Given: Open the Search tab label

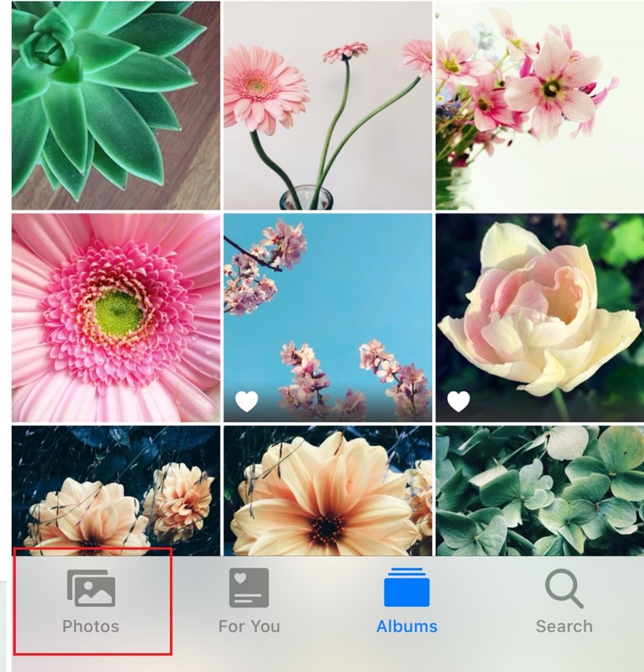Looking at the screenshot, I should pyautogui.click(x=564, y=626).
